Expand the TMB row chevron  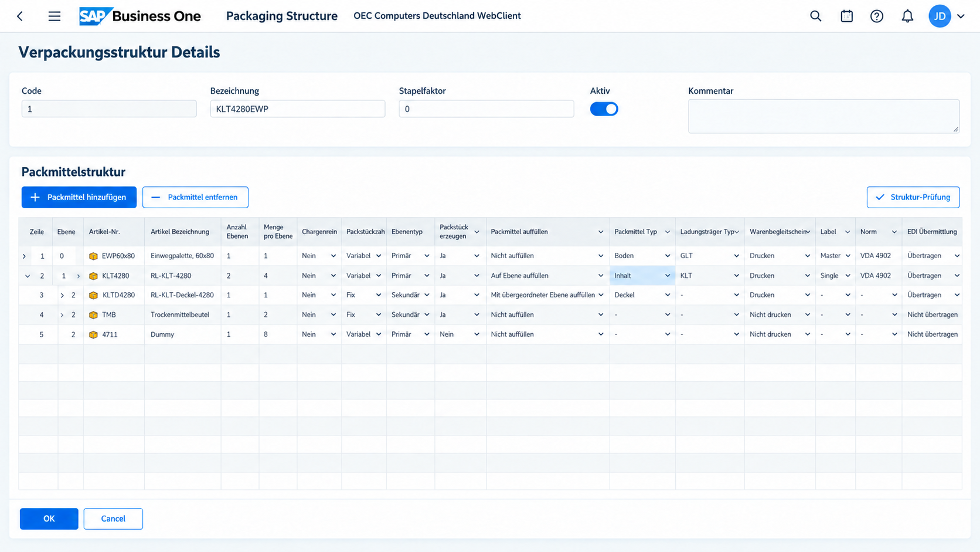pyautogui.click(x=62, y=316)
